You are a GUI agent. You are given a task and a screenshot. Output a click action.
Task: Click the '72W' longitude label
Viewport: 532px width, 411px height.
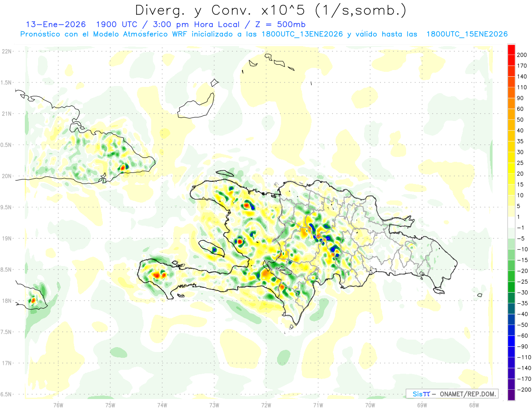coord(266,405)
